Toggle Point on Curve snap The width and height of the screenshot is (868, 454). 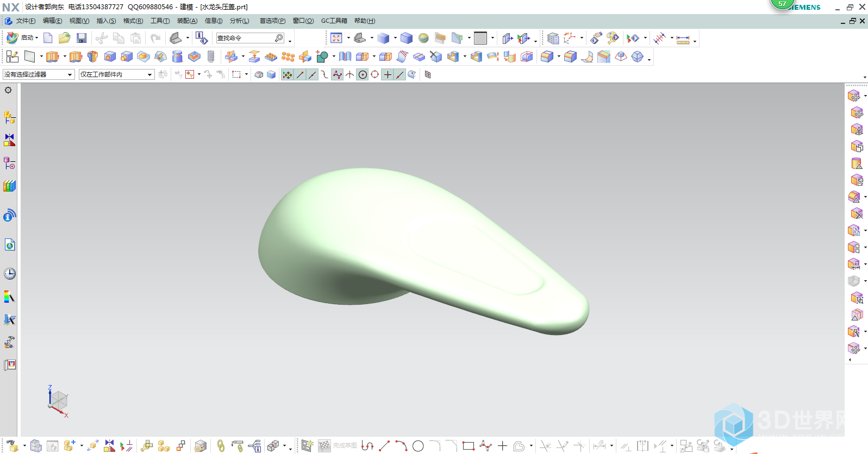click(x=400, y=74)
